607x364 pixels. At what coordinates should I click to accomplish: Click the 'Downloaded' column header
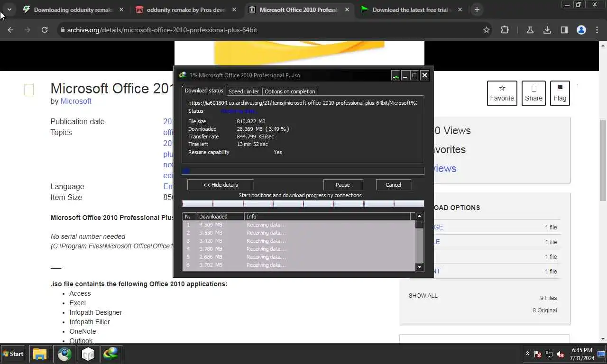point(221,217)
